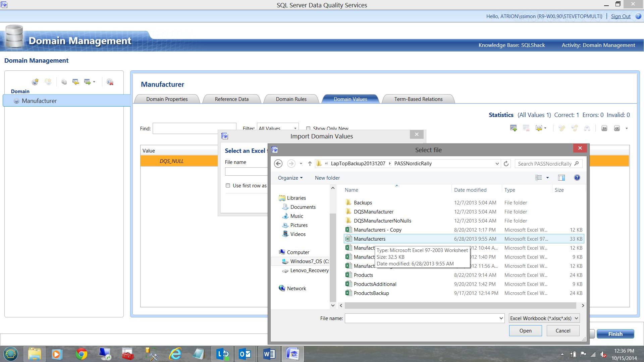The height and width of the screenshot is (362, 644).
Task: Click the Sign Out link
Action: pyautogui.click(x=620, y=16)
